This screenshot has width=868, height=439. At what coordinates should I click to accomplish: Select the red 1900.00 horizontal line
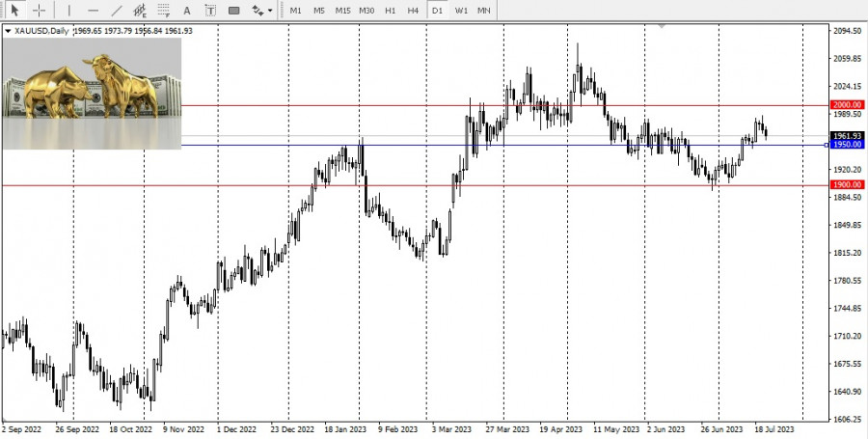tap(415, 185)
